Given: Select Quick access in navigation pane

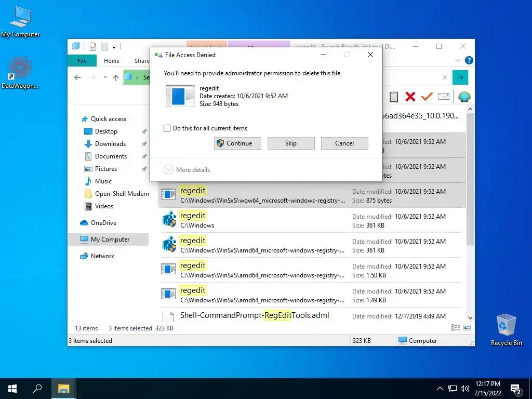Looking at the screenshot, I should tap(104, 119).
